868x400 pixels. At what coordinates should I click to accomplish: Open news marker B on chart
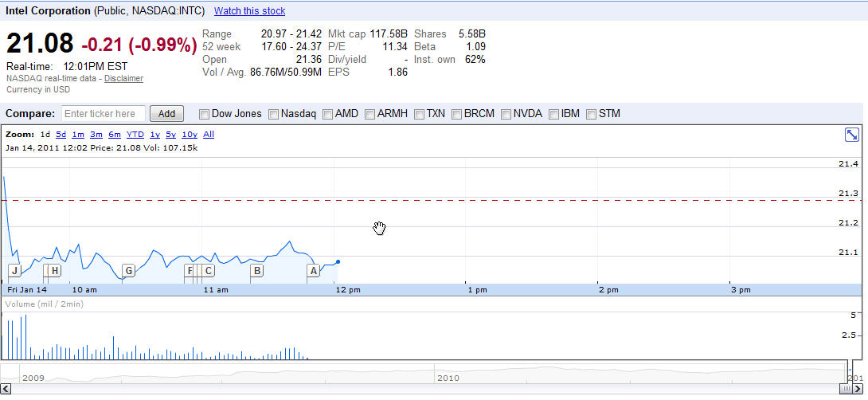[256, 271]
